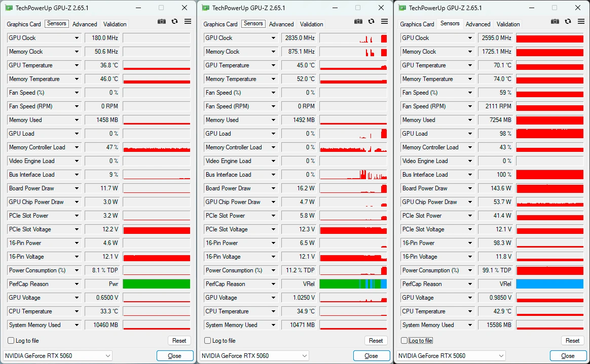The height and width of the screenshot is (364, 590).
Task: Open the Validation tab in the middle window
Action: 312,24
